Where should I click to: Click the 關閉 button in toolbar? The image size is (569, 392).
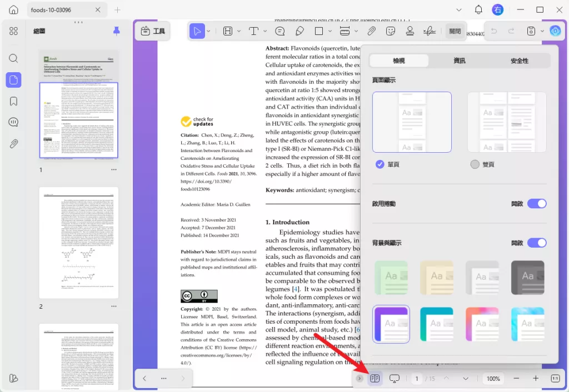pyautogui.click(x=455, y=31)
